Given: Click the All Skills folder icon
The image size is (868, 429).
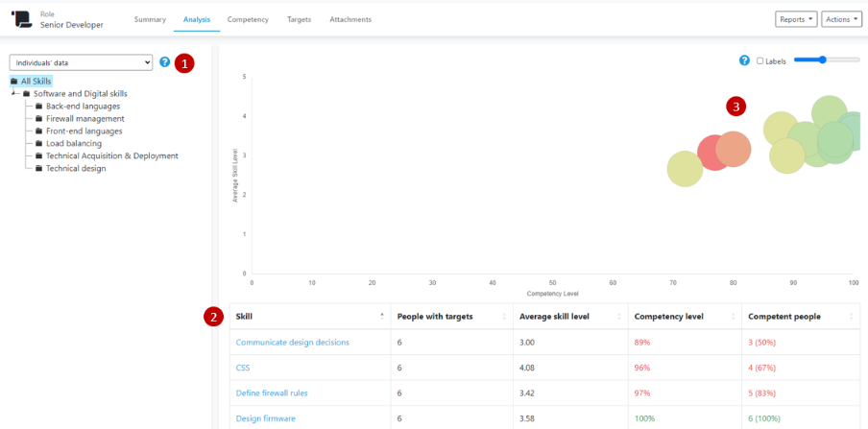Looking at the screenshot, I should click(x=13, y=82).
